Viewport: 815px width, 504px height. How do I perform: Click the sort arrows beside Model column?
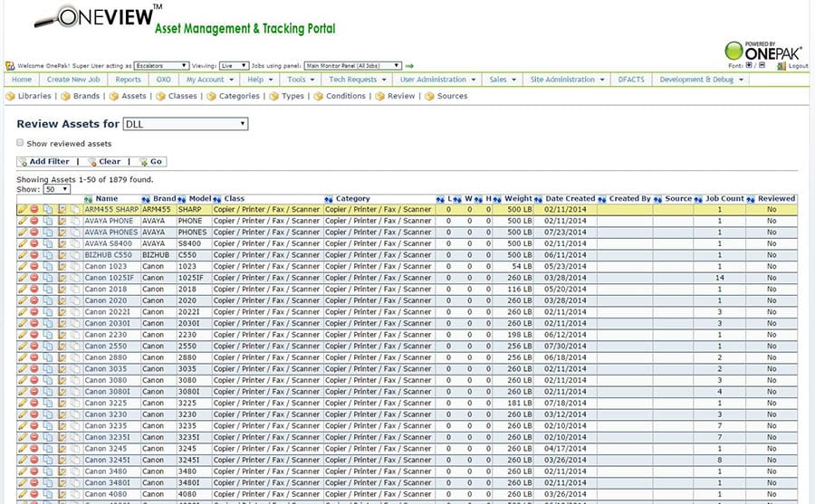click(x=181, y=199)
